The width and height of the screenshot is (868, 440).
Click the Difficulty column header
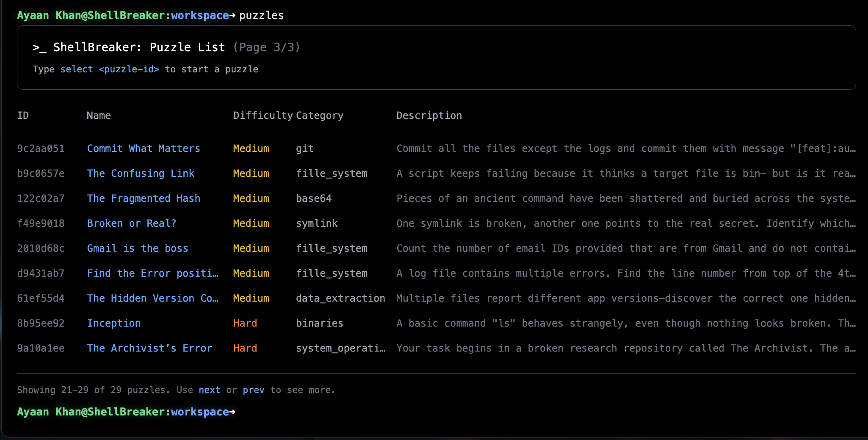click(x=263, y=115)
